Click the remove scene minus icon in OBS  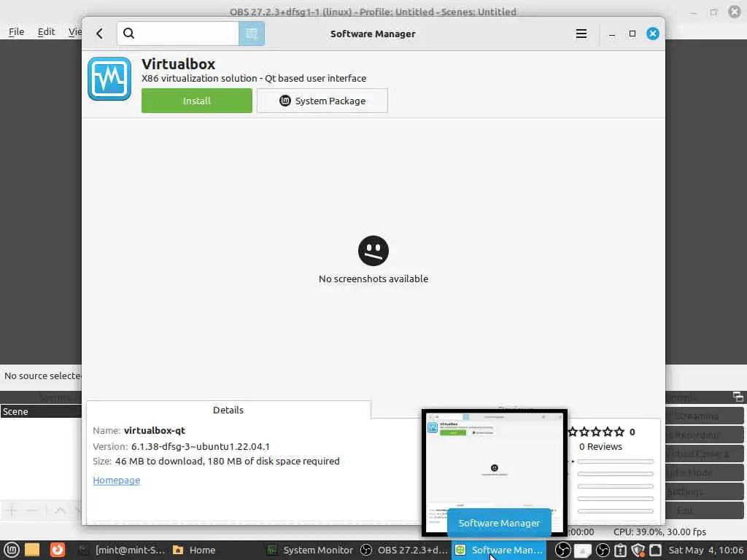[32, 510]
